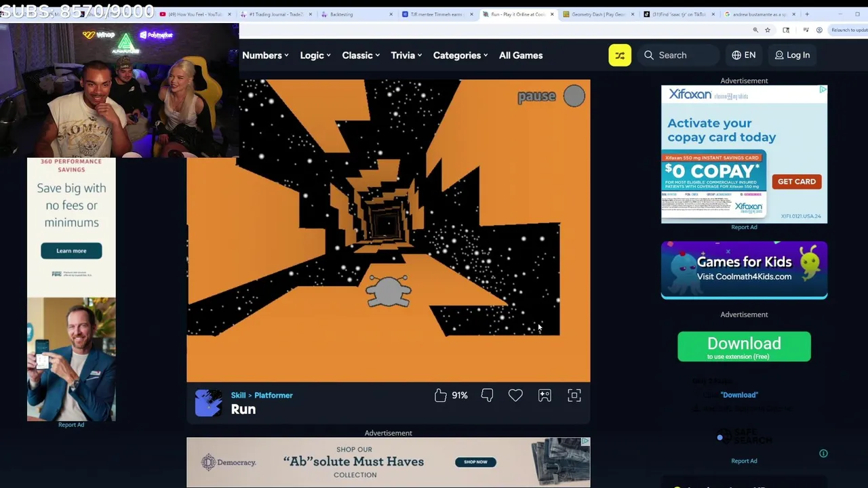Click the Log In user icon
Image resolution: width=868 pixels, height=488 pixels.
(779, 55)
